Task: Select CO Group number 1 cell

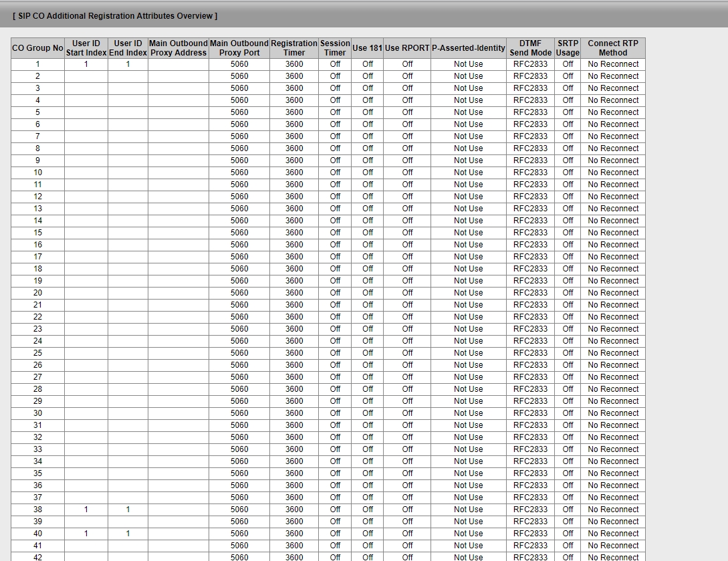Action: 37,64
